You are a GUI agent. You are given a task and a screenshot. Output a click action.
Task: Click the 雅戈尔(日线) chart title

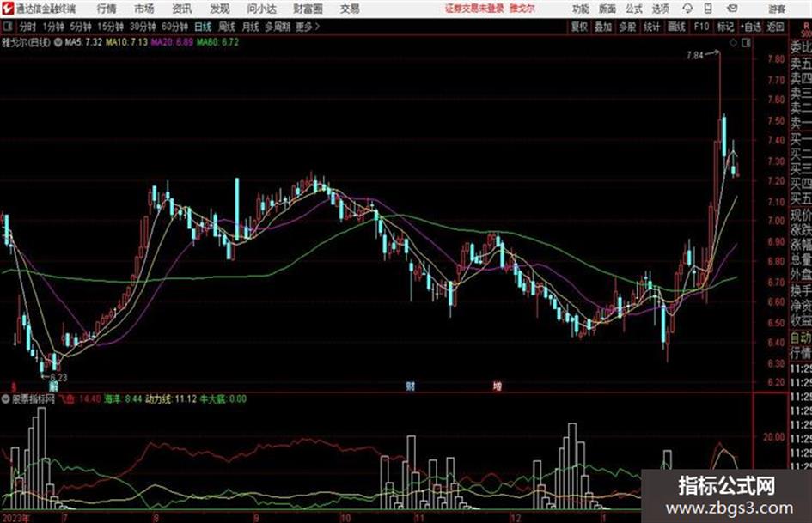point(27,42)
